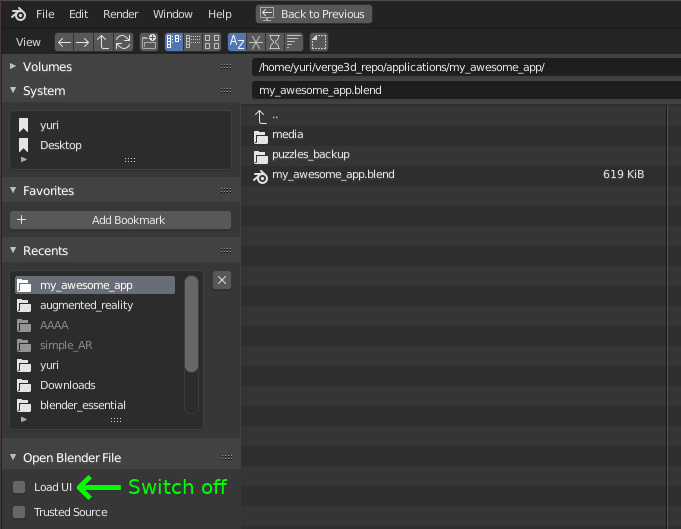Click the 619 KiB file size text

coord(623,174)
